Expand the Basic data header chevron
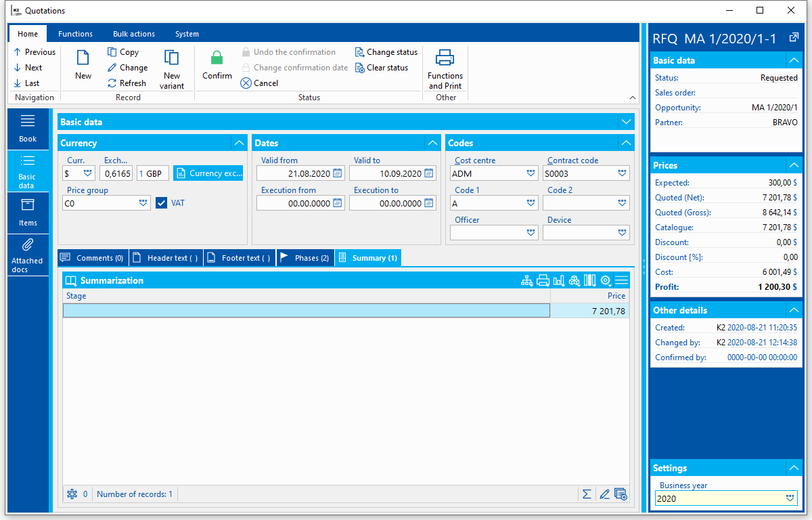Screen dimensions: 812x520 (x=626, y=122)
